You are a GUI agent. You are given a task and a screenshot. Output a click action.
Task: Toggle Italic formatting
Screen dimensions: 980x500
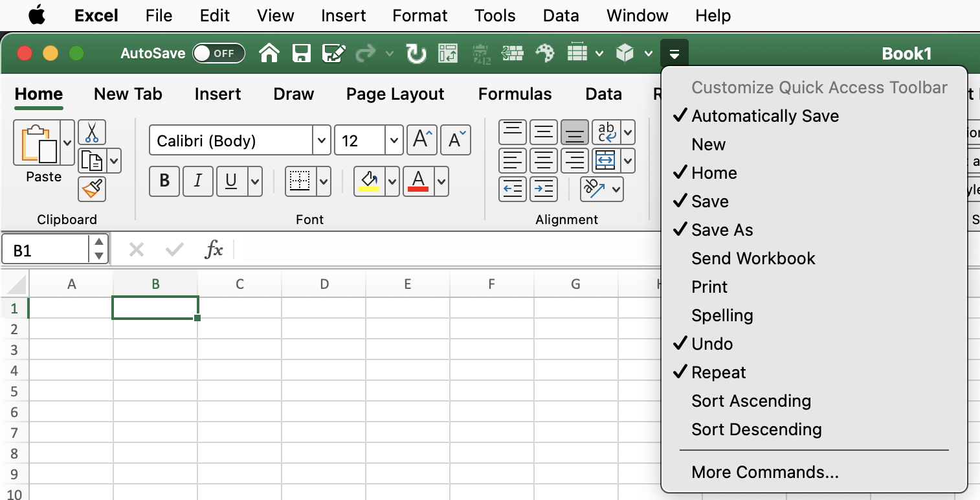pyautogui.click(x=198, y=181)
